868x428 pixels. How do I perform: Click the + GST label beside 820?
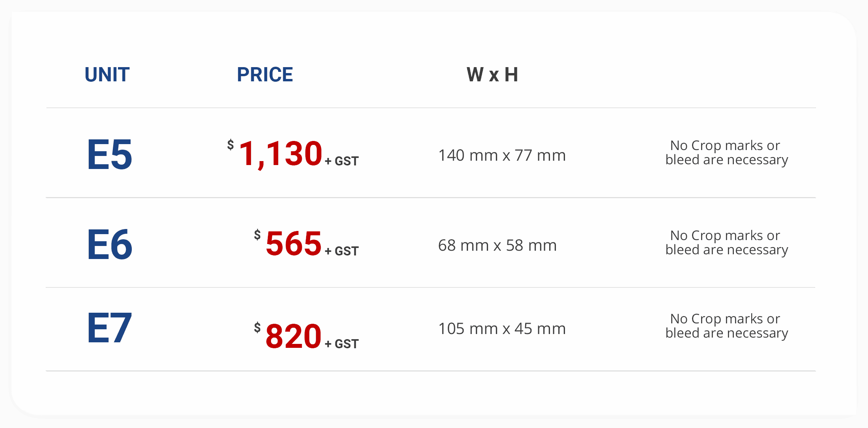click(342, 344)
